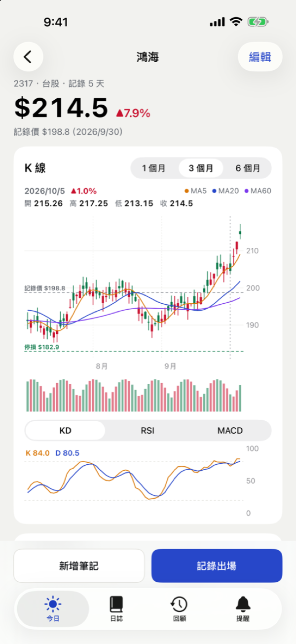Switch to the RSI indicator
Viewport: 296px width, 644px height.
(148, 431)
